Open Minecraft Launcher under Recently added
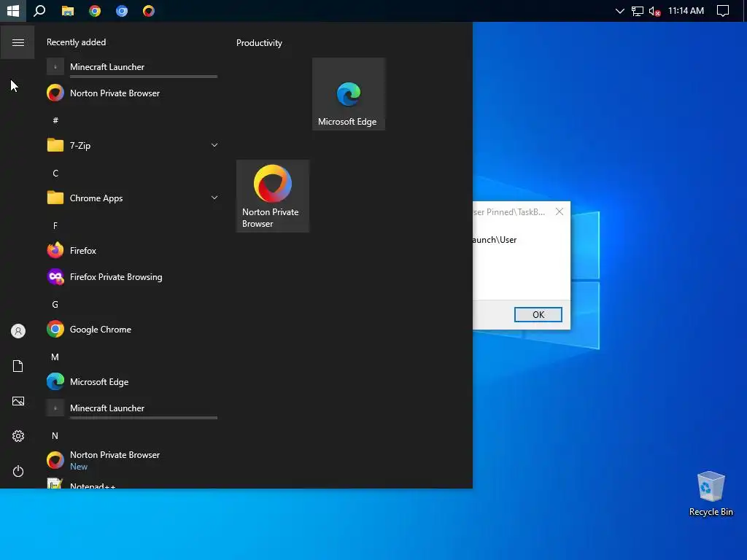This screenshot has height=560, width=747. coord(133,67)
